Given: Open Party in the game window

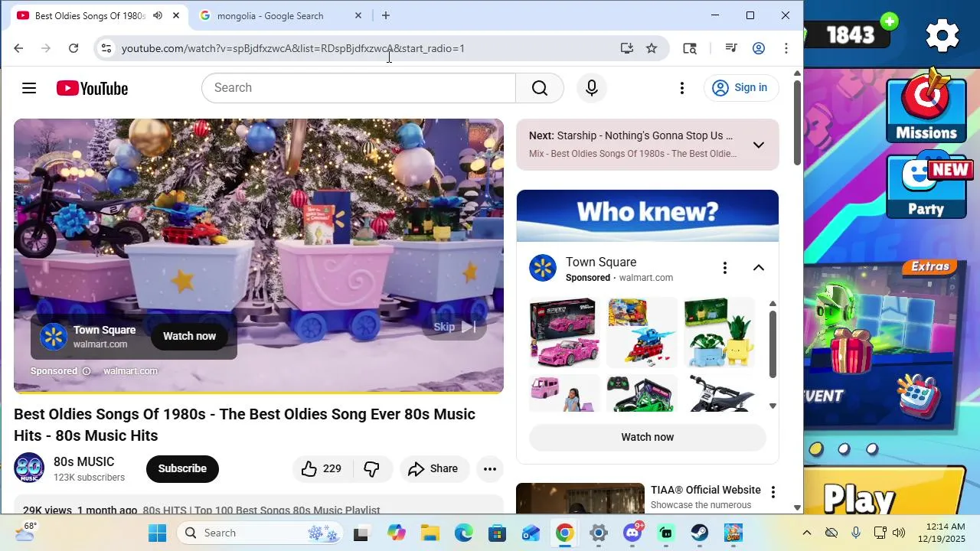Looking at the screenshot, I should pyautogui.click(x=926, y=187).
